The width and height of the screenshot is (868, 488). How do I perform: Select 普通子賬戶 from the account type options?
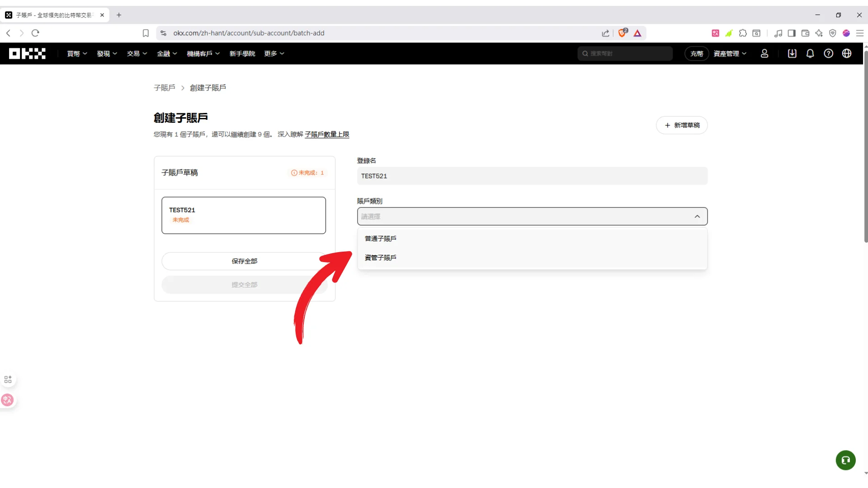pyautogui.click(x=380, y=238)
